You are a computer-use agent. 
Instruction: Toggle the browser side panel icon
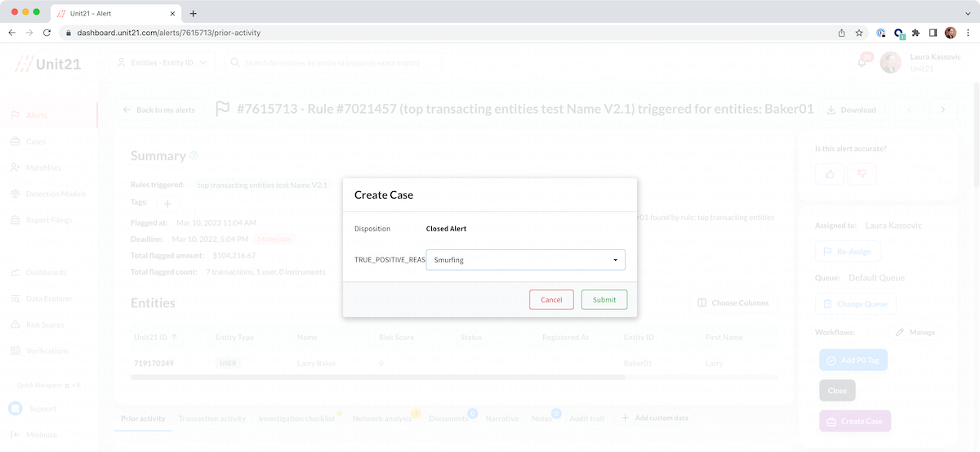[x=933, y=33]
